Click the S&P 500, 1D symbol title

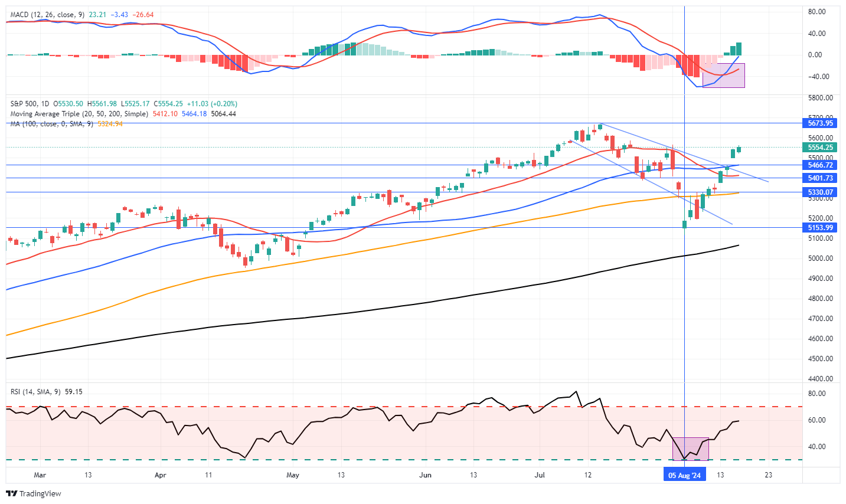pyautogui.click(x=30, y=104)
